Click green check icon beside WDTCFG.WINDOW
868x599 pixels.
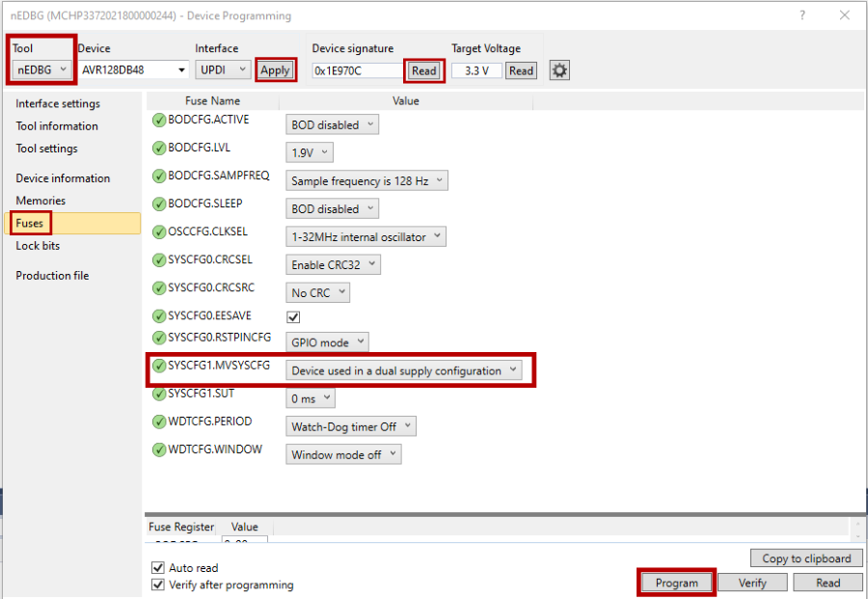coord(159,450)
